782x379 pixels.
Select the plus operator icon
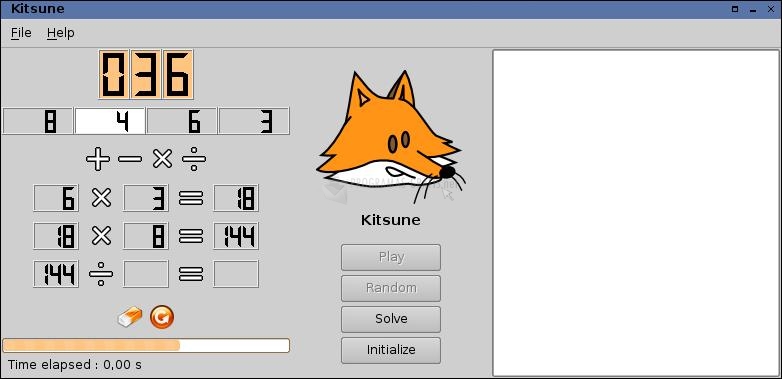click(x=98, y=160)
